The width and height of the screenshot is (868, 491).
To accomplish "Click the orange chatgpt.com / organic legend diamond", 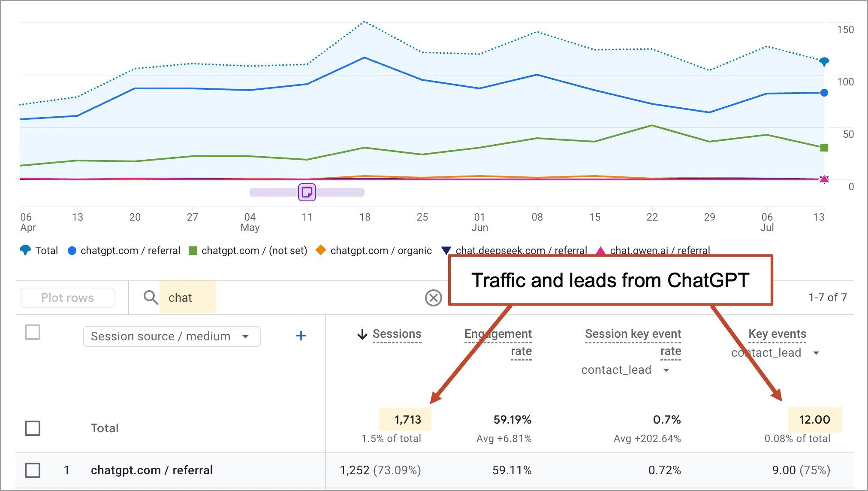I will (x=320, y=250).
